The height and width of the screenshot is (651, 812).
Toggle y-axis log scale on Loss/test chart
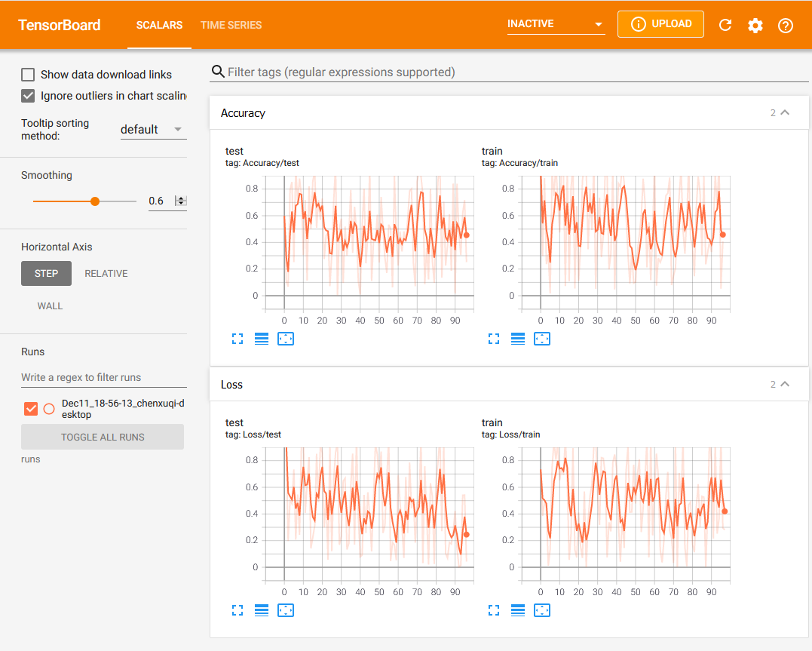pos(262,610)
